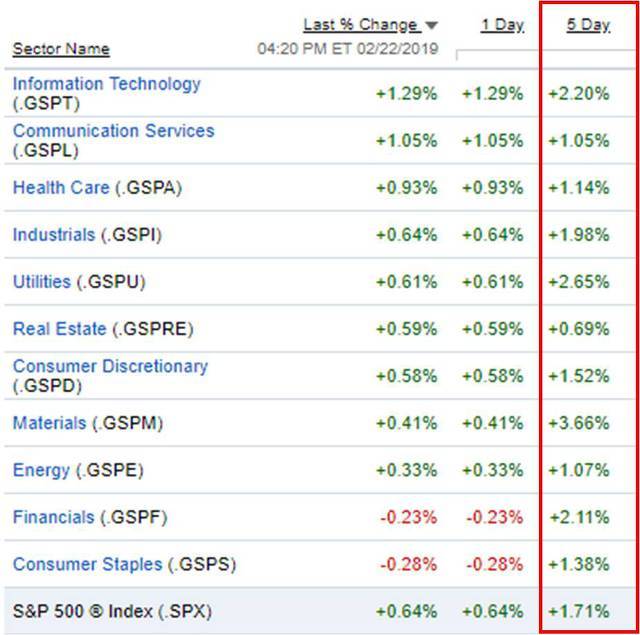Click the Financials 1 Day value -0.23%
This screenshot has height=635, width=640.
(x=492, y=517)
